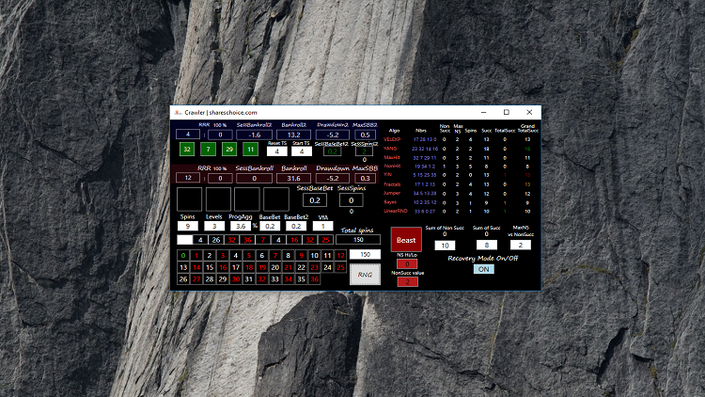Select roulette number 0 on the grid
The image size is (705, 397).
click(x=183, y=255)
